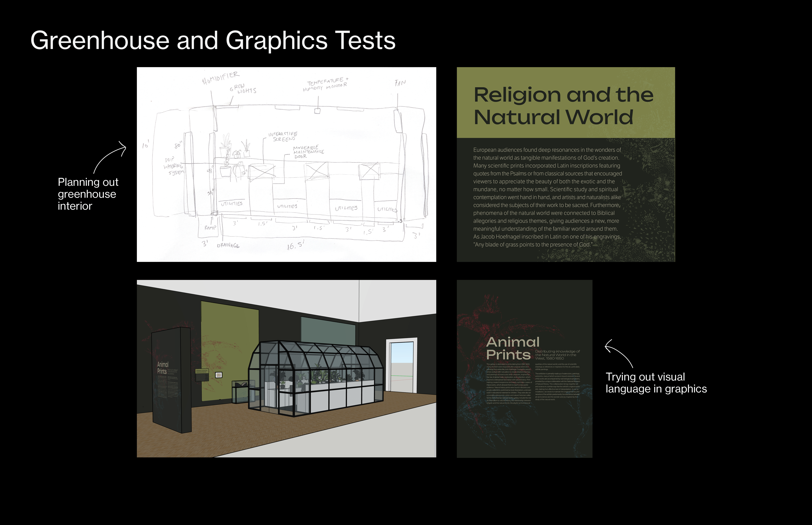Screen dimensions: 812x525
Task: Click the 'Moveable Maintenance Door' sketch note
Action: [308, 152]
